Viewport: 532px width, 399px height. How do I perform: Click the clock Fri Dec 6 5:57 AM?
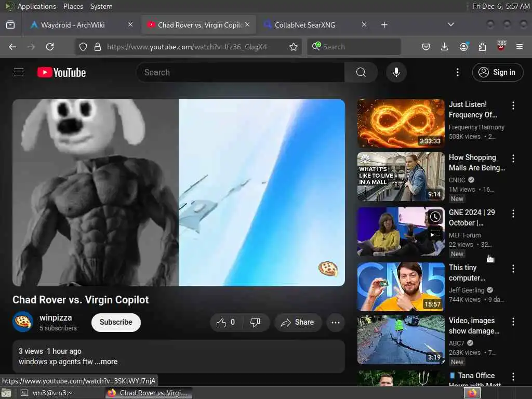tap(500, 6)
